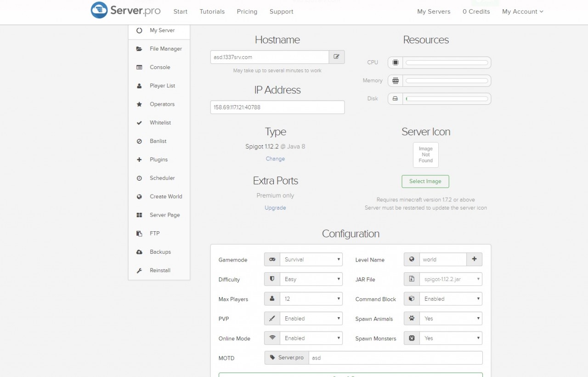Go to the Start page
The width and height of the screenshot is (588, 377).
(x=181, y=11)
